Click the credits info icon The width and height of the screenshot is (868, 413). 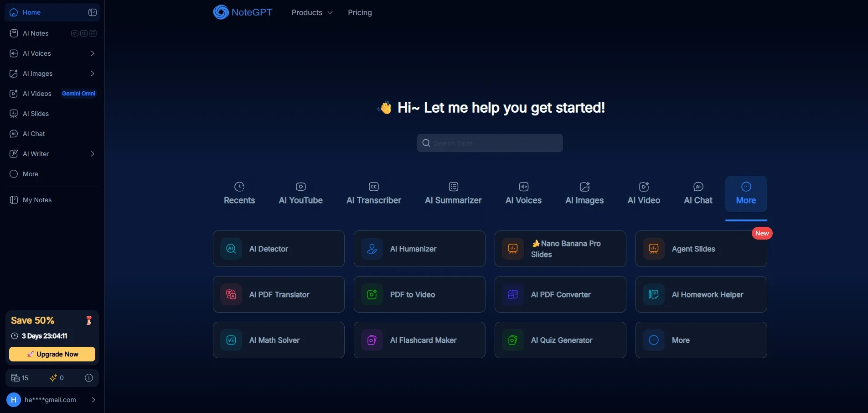click(89, 378)
